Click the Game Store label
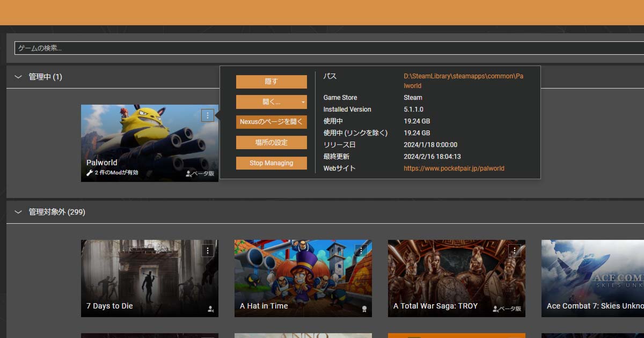 [340, 98]
